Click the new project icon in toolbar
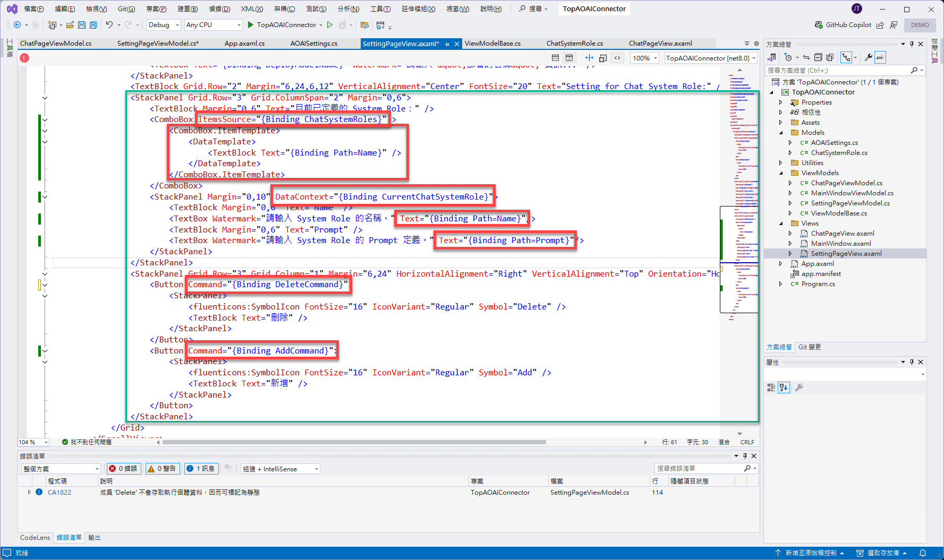The width and height of the screenshot is (944, 560). tap(52, 25)
